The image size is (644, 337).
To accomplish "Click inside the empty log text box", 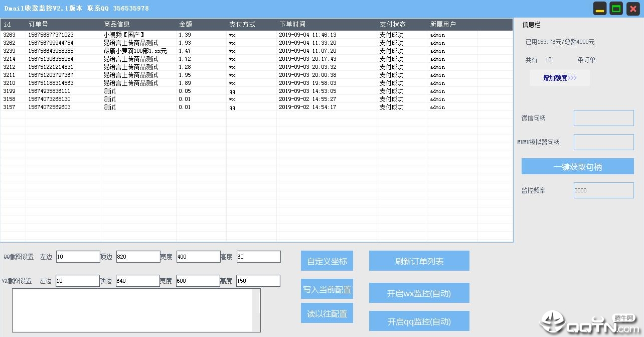I will [132, 310].
